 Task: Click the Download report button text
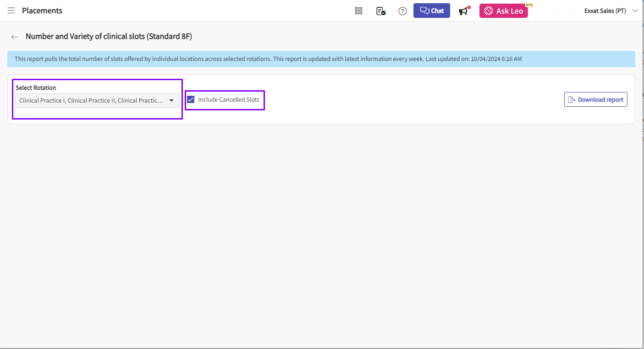600,99
